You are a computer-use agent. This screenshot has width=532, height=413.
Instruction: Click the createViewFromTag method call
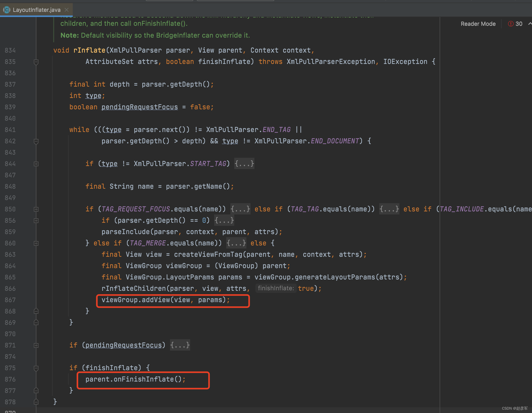click(208, 254)
